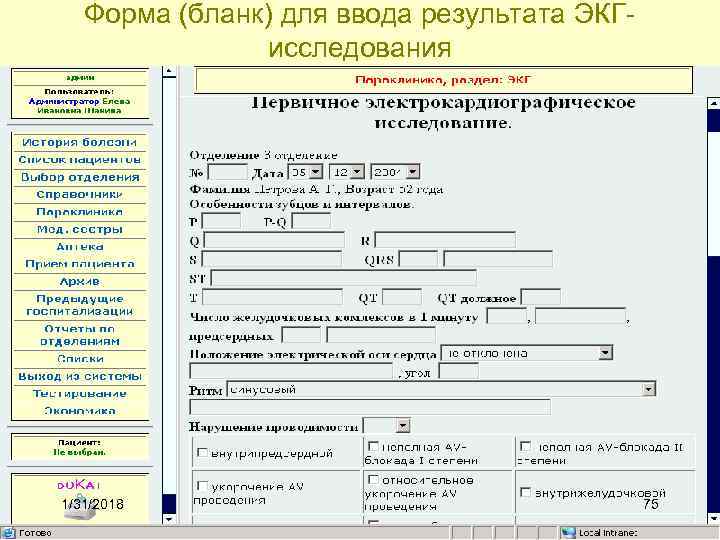Open История болезни in sidebar menu
Viewport: 720px width, 540px height.
click(79, 143)
